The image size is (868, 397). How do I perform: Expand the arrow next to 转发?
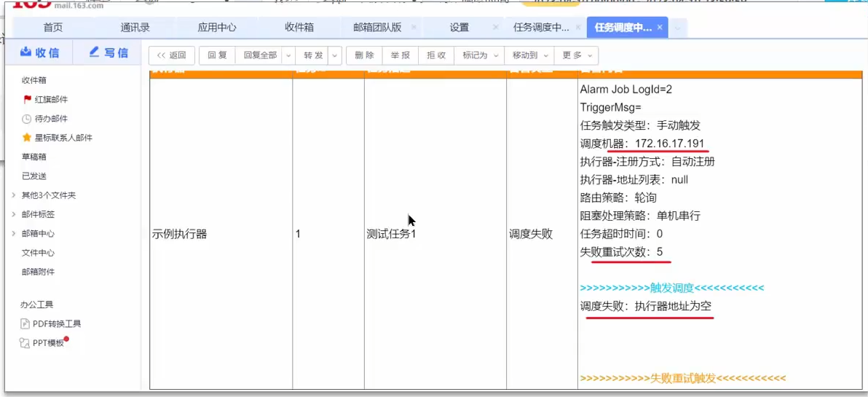(336, 55)
